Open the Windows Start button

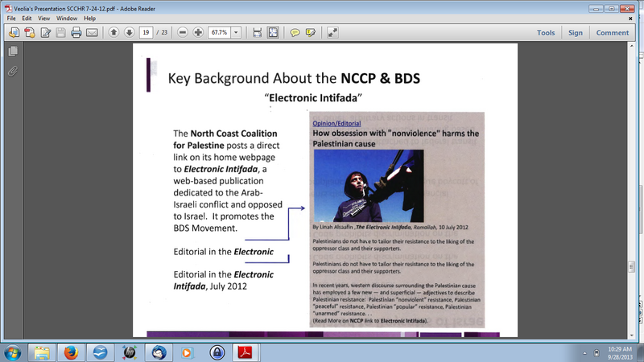12,352
